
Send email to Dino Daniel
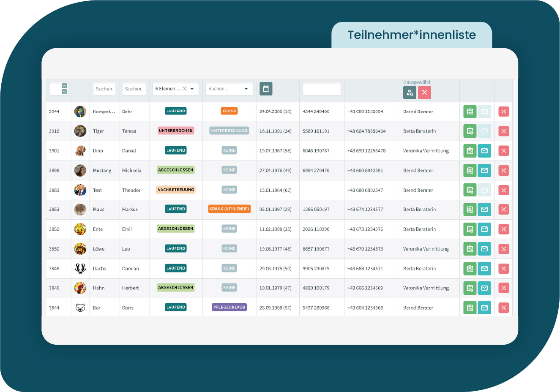coord(484,151)
